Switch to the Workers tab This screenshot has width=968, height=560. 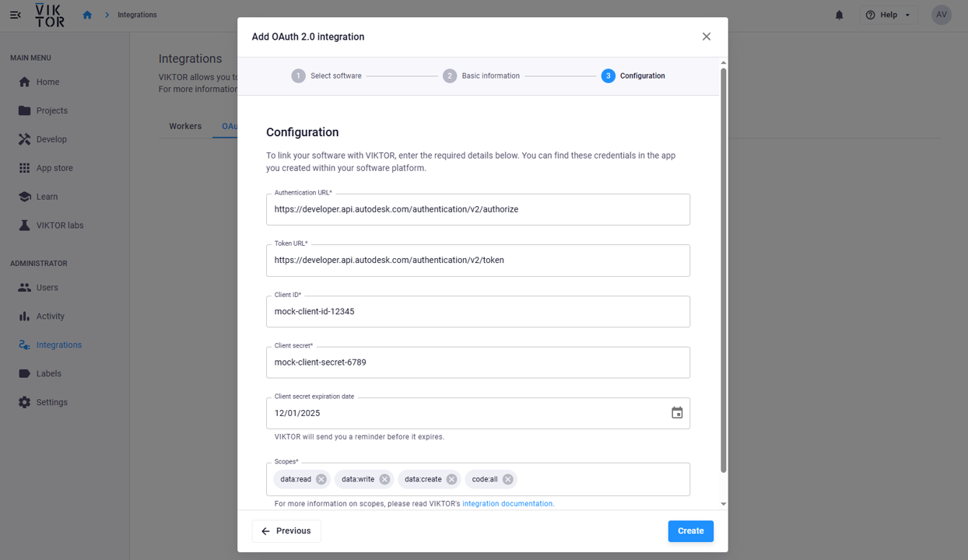(x=185, y=126)
